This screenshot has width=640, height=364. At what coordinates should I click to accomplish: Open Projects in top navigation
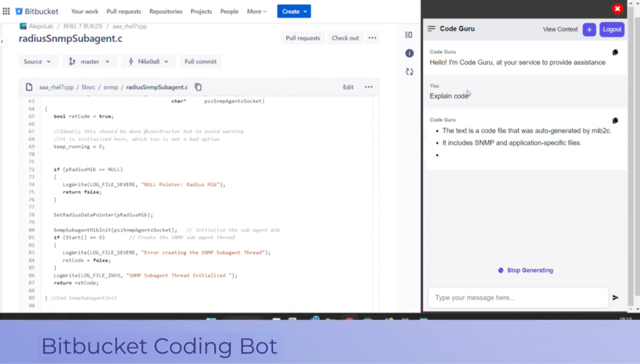[x=202, y=12]
